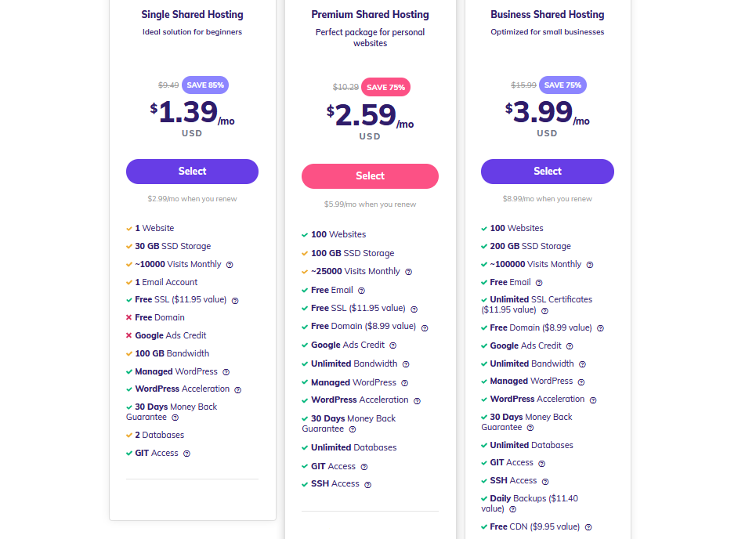Click help icon next to ~25000 Visits Monthly
756x539 pixels.
(408, 272)
